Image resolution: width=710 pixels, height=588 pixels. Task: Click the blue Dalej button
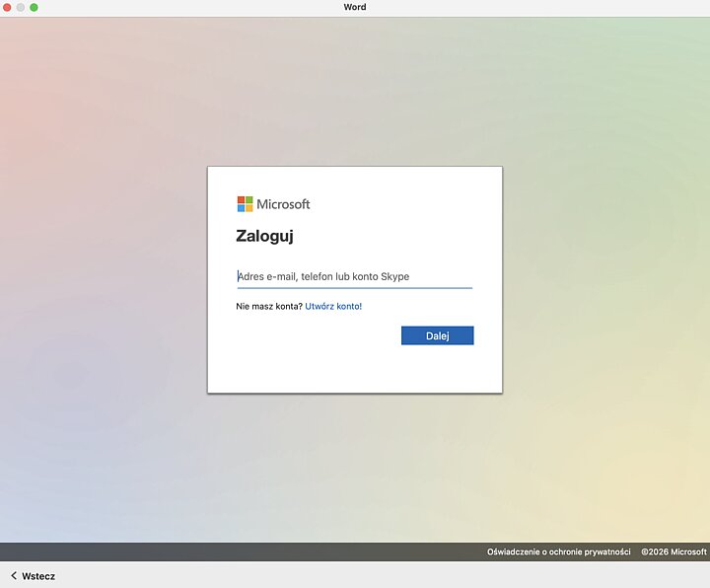438,335
